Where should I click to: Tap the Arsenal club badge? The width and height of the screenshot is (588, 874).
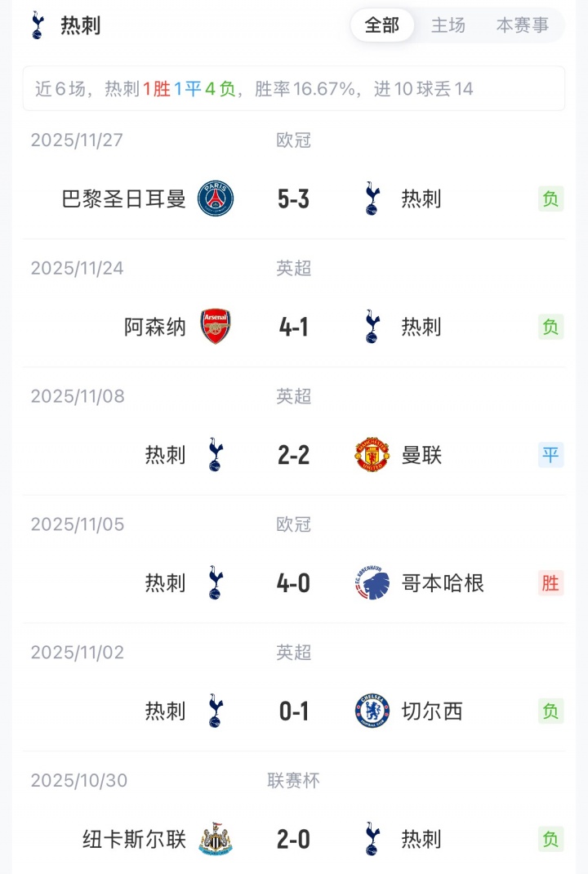point(216,327)
